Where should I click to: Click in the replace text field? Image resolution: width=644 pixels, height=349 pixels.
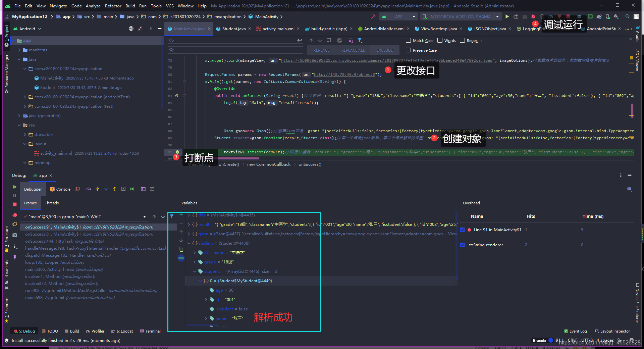pyautogui.click(x=235, y=50)
